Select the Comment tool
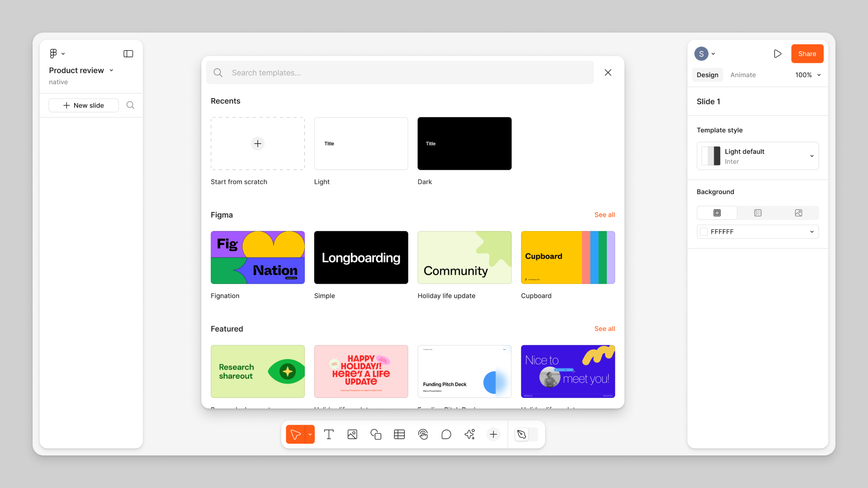 [x=446, y=434]
